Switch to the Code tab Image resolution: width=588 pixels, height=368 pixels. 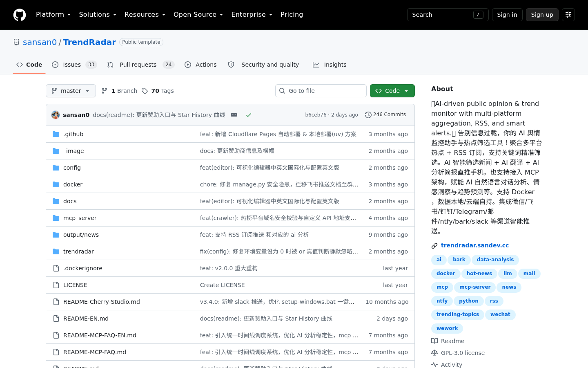[x=29, y=65]
